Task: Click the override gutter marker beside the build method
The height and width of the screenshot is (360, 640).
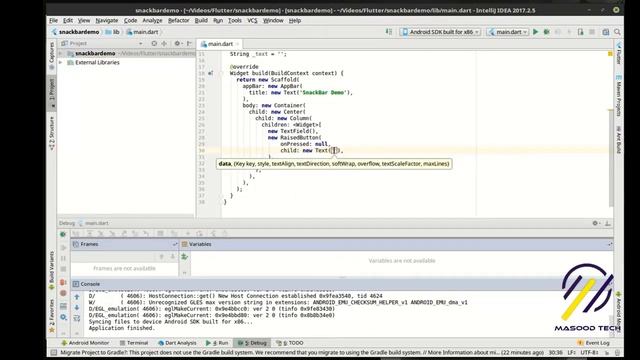Action: (211, 73)
